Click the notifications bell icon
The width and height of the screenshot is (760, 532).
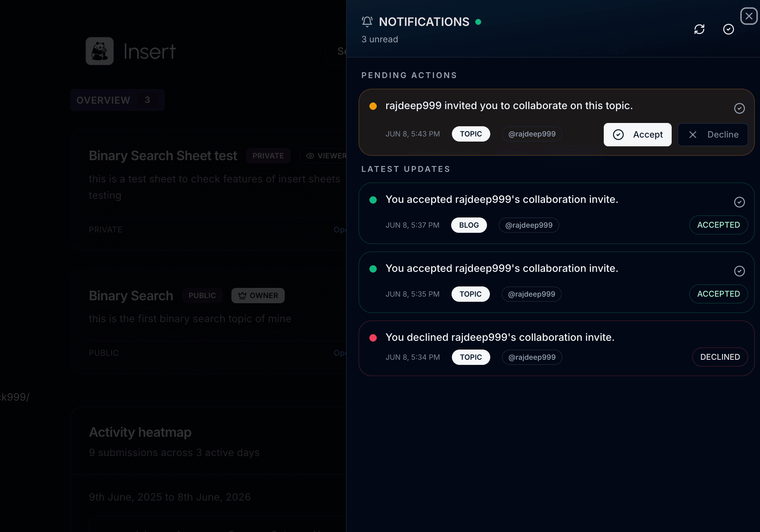point(367,22)
